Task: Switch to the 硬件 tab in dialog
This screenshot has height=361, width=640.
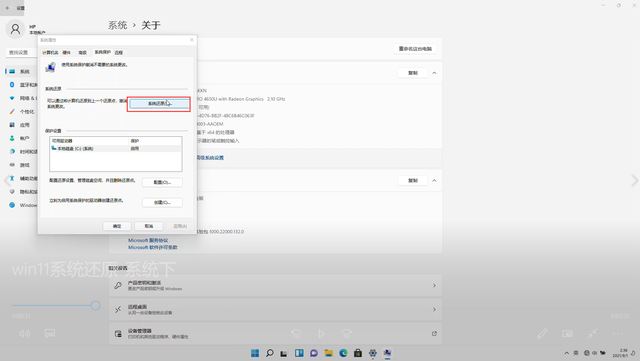Action: pyautogui.click(x=67, y=53)
